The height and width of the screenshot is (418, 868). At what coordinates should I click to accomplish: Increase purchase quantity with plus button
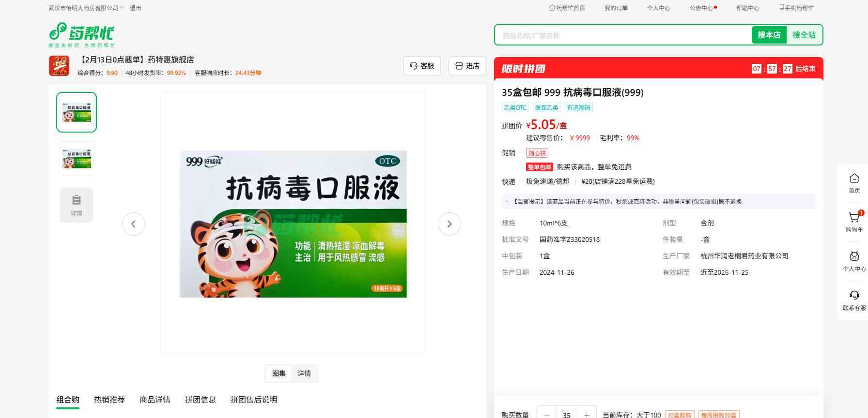point(587,415)
